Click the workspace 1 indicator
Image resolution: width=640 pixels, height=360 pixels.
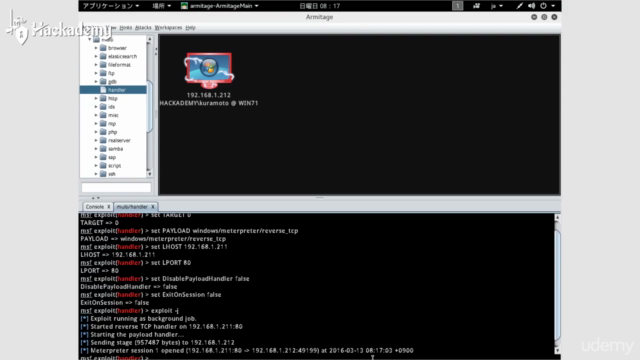point(458,6)
